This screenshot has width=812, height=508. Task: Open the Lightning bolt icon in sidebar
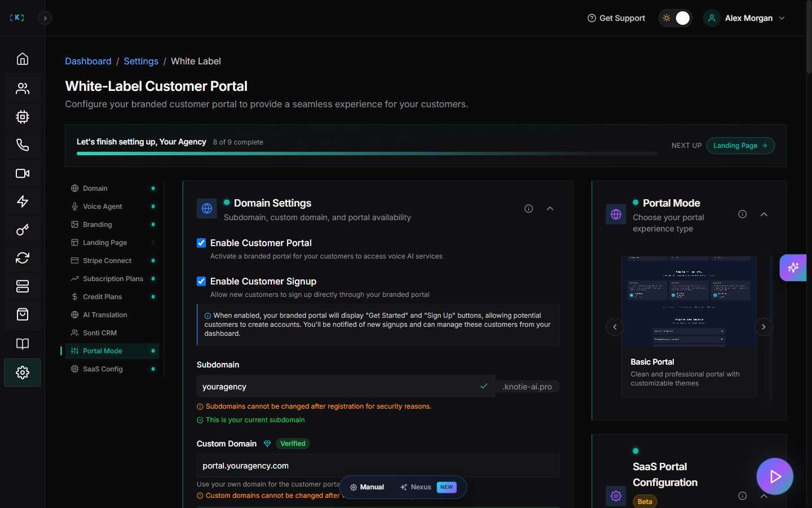point(23,202)
